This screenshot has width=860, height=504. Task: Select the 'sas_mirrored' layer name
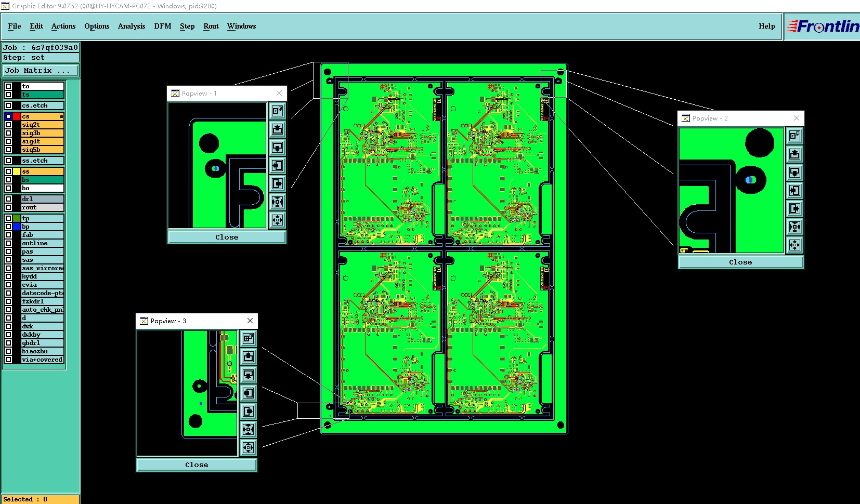point(42,268)
